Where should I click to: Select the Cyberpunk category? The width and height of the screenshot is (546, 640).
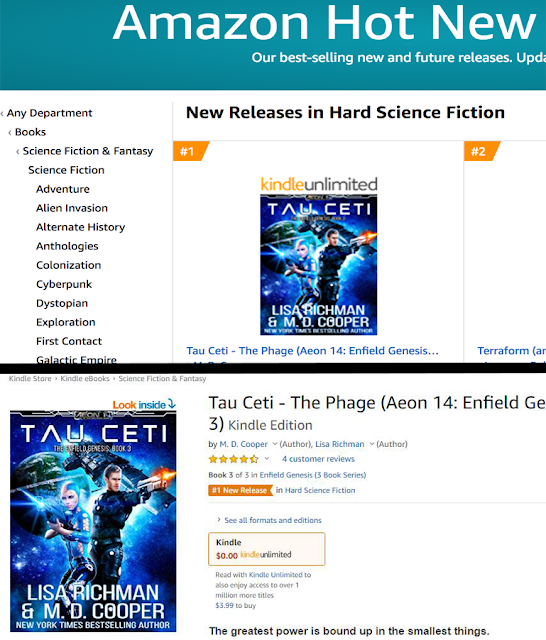pos(64,284)
